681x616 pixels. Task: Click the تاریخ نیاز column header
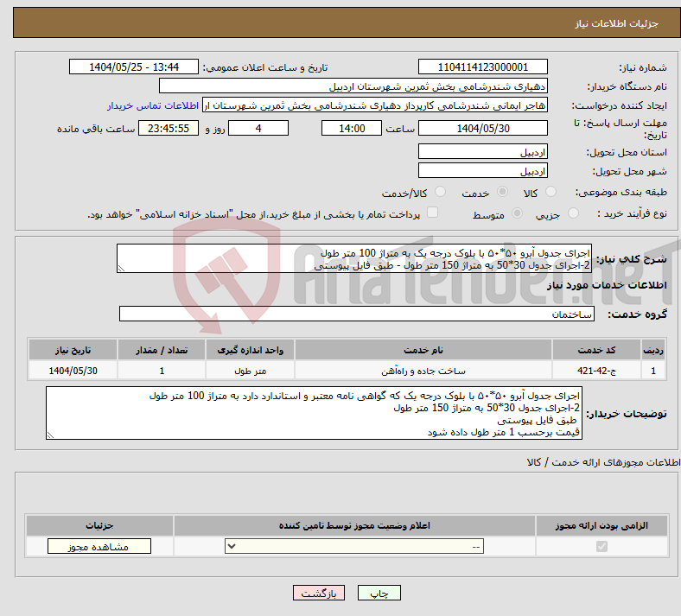[x=73, y=350]
